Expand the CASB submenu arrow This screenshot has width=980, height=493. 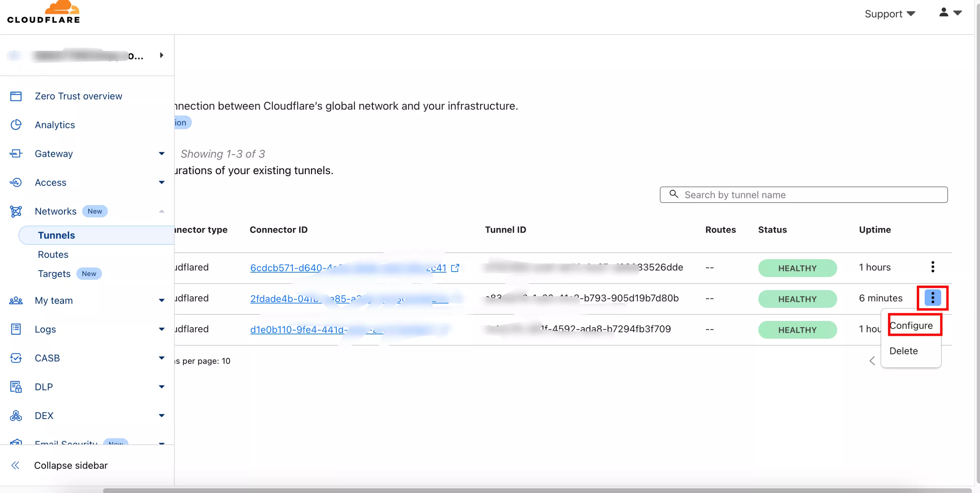(162, 358)
